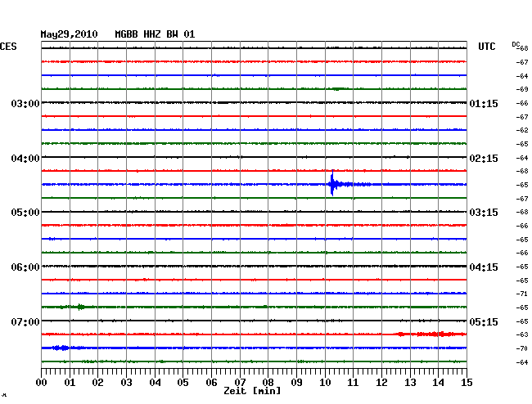Click the 14 minute axis label
This screenshot has height=404, width=532.
(x=438, y=383)
